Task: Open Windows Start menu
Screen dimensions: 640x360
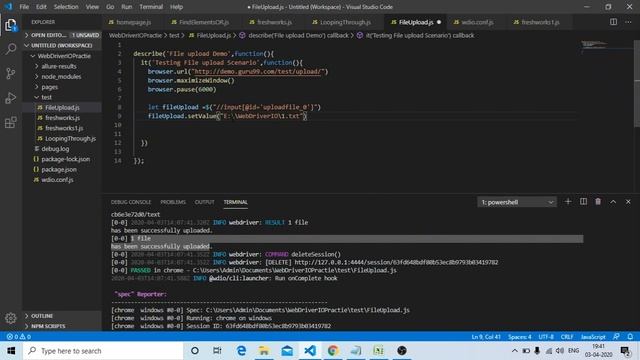Action: (x=11, y=351)
